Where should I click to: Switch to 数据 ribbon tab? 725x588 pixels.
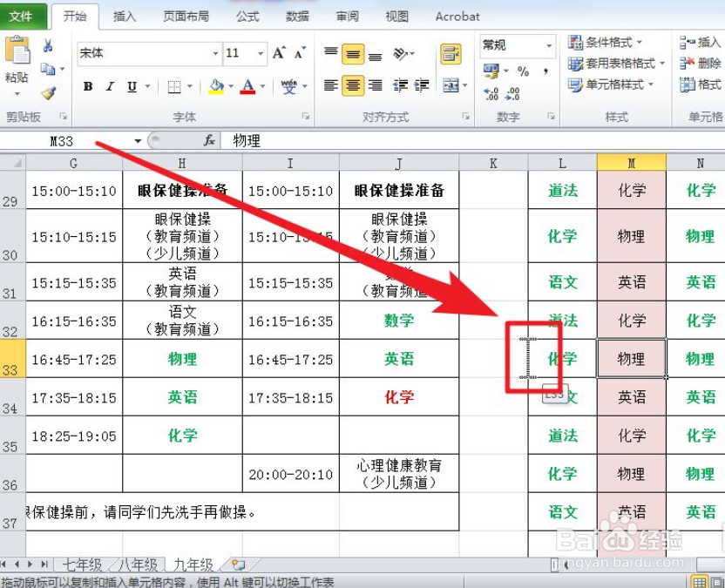(297, 17)
